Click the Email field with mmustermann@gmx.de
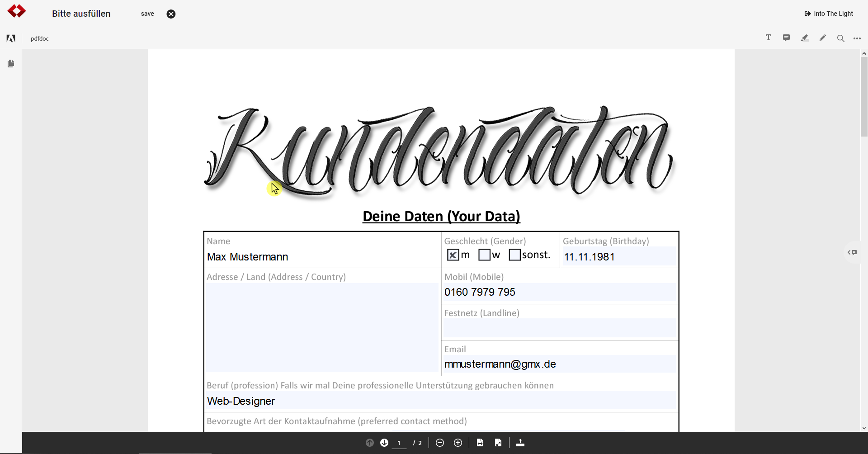Viewport: 868px width, 454px height. click(x=560, y=364)
